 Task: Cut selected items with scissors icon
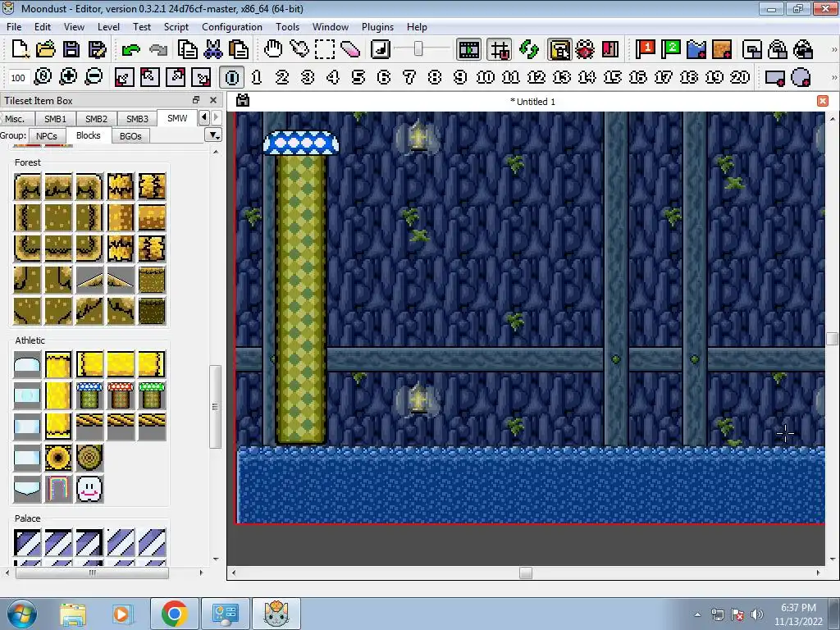click(x=212, y=50)
